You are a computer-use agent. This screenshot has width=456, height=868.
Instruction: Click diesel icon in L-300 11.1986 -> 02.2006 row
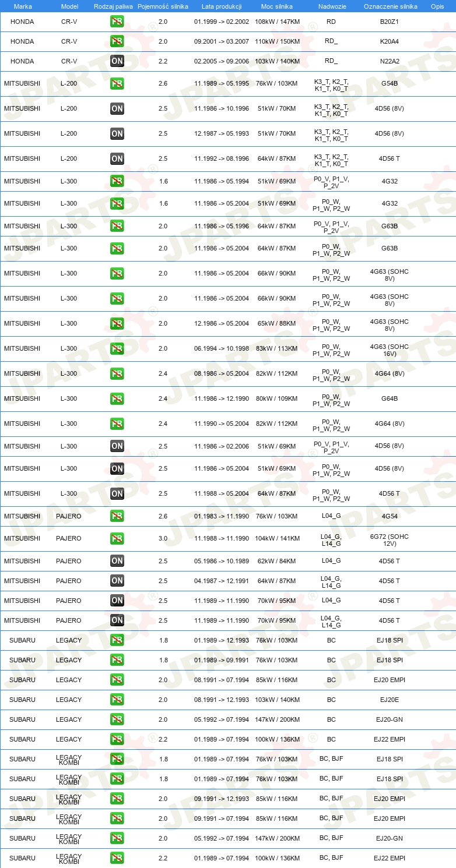117,446
